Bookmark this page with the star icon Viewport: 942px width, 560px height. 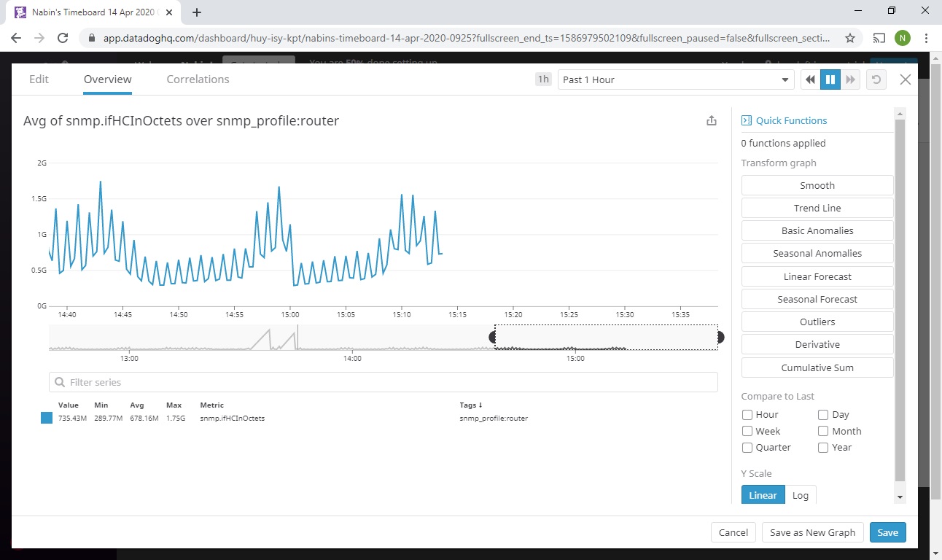pos(849,38)
